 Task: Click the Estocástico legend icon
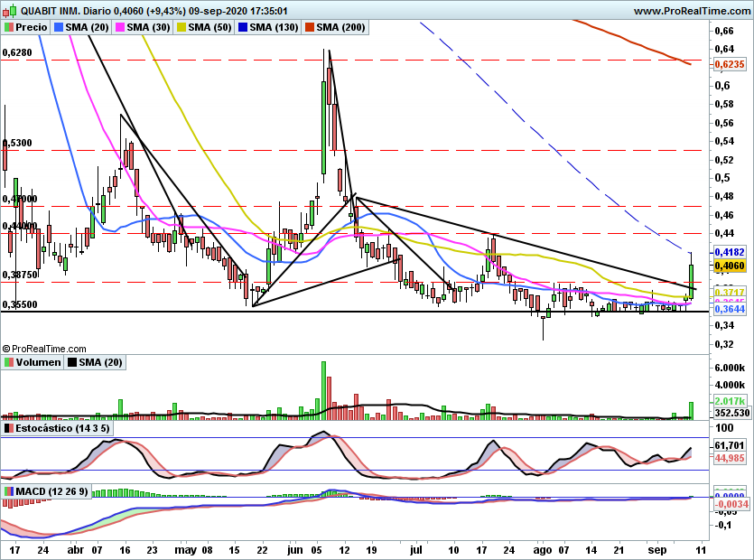[x=8, y=428]
